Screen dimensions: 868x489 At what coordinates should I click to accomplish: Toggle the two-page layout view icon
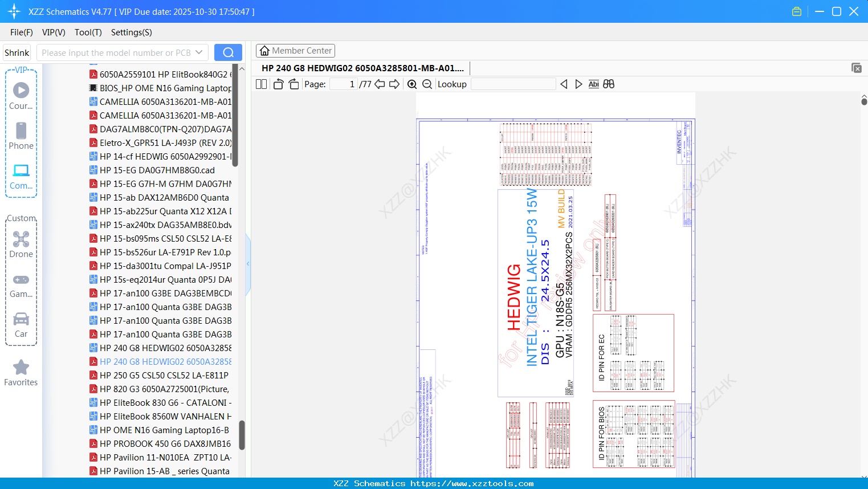(x=261, y=84)
